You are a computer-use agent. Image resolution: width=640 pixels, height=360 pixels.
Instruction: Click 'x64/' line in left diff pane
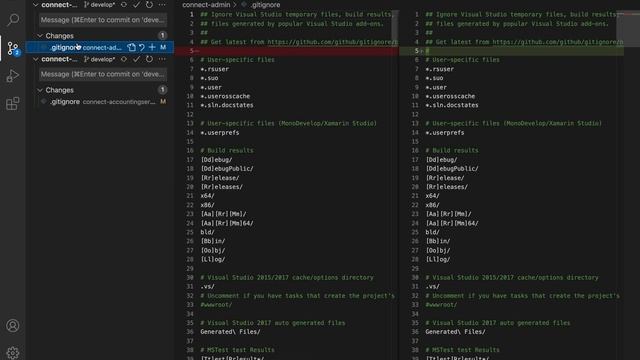[207, 196]
